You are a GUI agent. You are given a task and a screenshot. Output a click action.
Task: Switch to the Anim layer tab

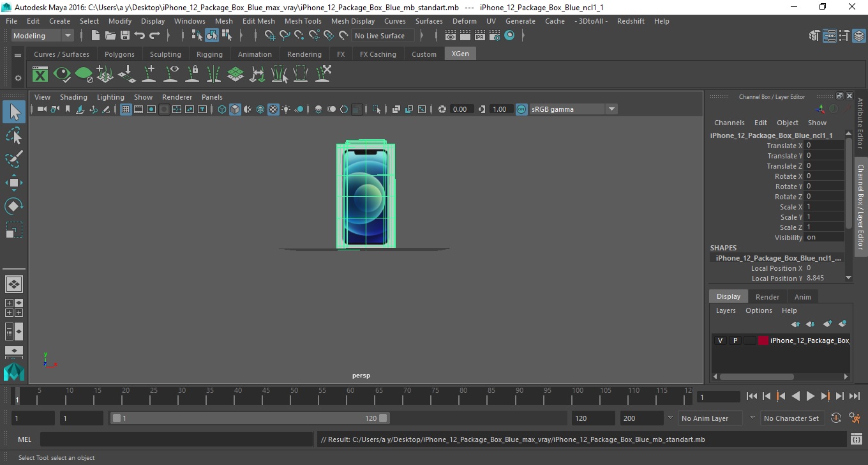coord(802,296)
